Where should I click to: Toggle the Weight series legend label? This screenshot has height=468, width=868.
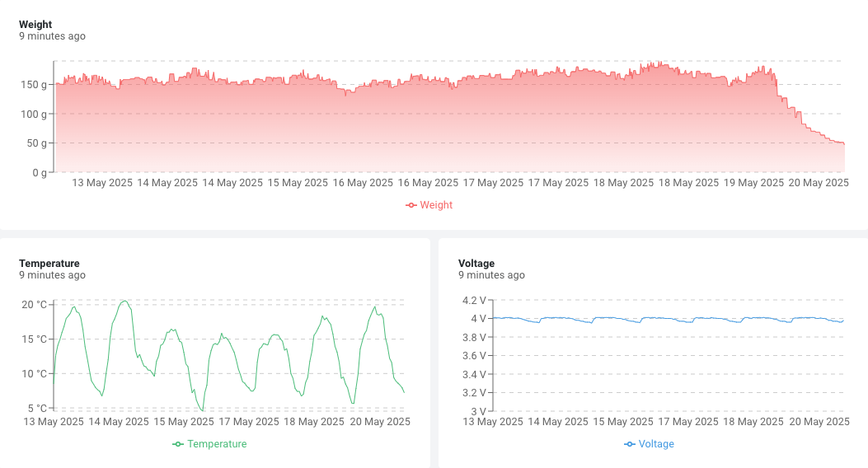[x=436, y=205]
